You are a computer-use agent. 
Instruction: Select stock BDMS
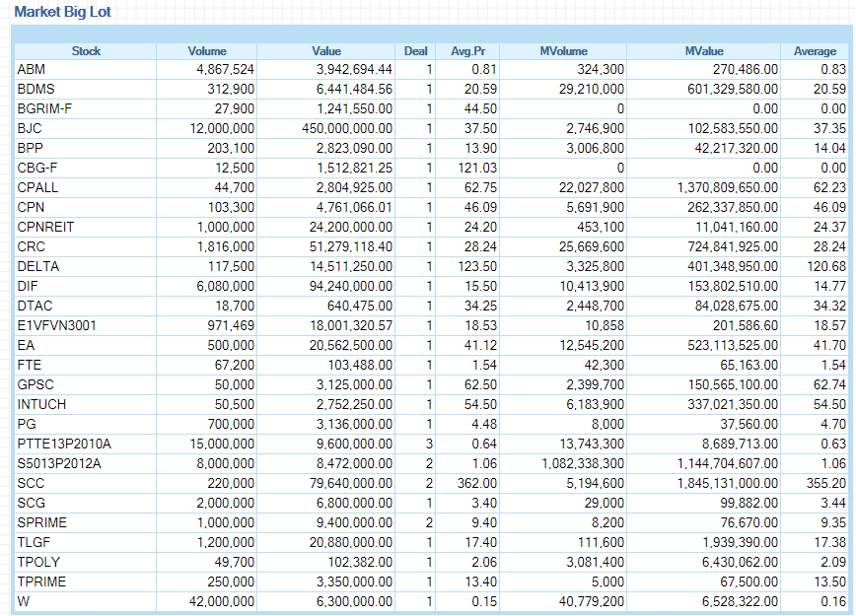tap(36, 90)
